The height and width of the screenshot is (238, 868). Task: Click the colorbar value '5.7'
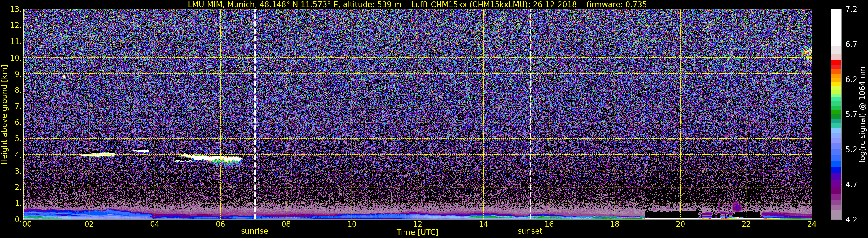tap(851, 114)
